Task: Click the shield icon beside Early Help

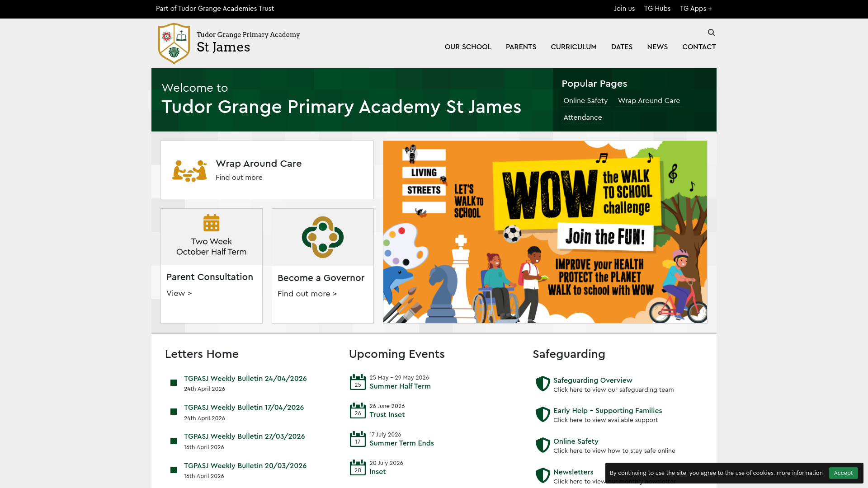Action: [x=542, y=414]
